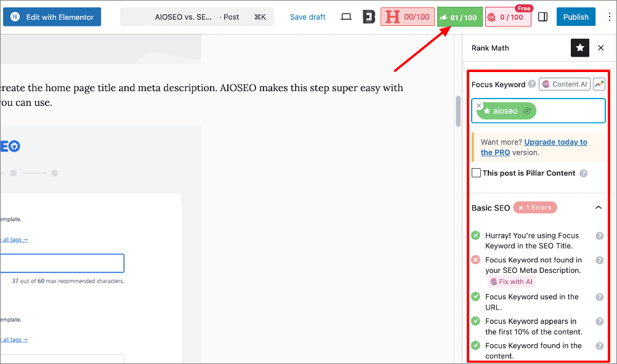Open help for keyword in first 10% content
The width and height of the screenshot is (617, 364).
pyautogui.click(x=599, y=322)
